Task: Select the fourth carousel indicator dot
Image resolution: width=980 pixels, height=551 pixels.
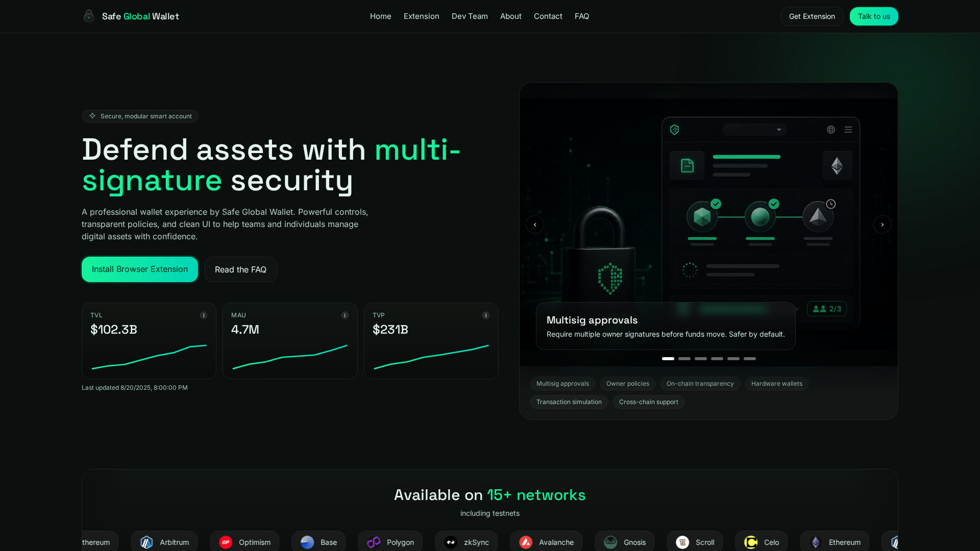Action: (717, 359)
